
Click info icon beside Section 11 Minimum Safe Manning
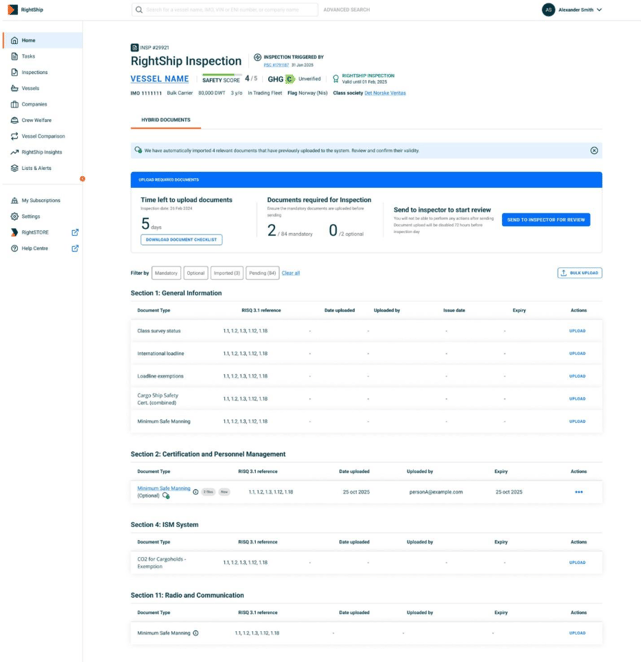tap(196, 633)
